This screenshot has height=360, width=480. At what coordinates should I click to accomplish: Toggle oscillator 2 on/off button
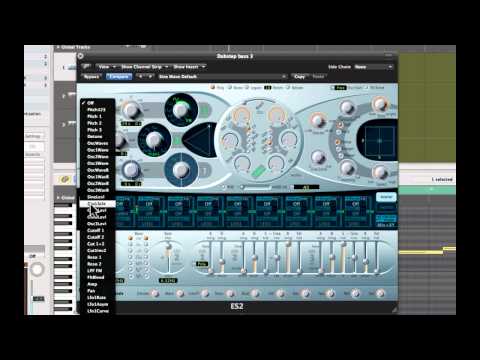tap(177, 141)
